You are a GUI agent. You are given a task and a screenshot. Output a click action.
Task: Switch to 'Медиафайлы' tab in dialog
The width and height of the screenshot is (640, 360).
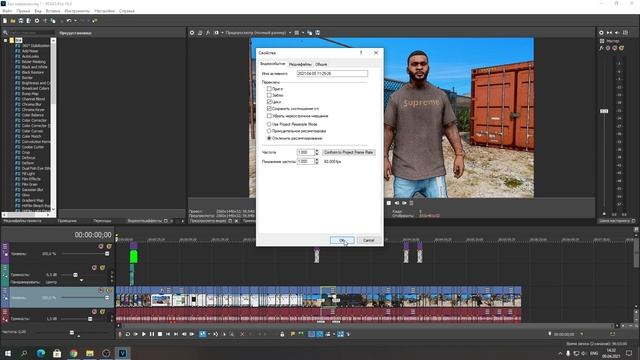[x=300, y=64]
